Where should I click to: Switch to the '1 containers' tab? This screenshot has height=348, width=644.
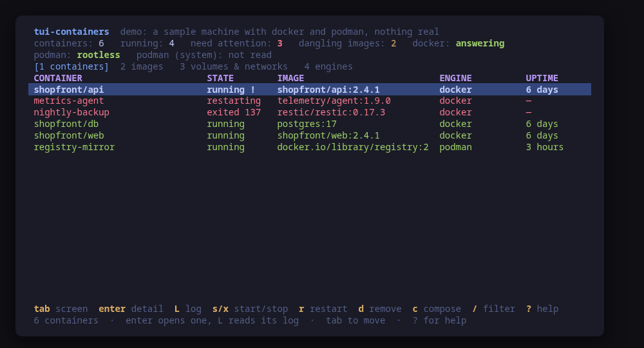click(x=71, y=66)
